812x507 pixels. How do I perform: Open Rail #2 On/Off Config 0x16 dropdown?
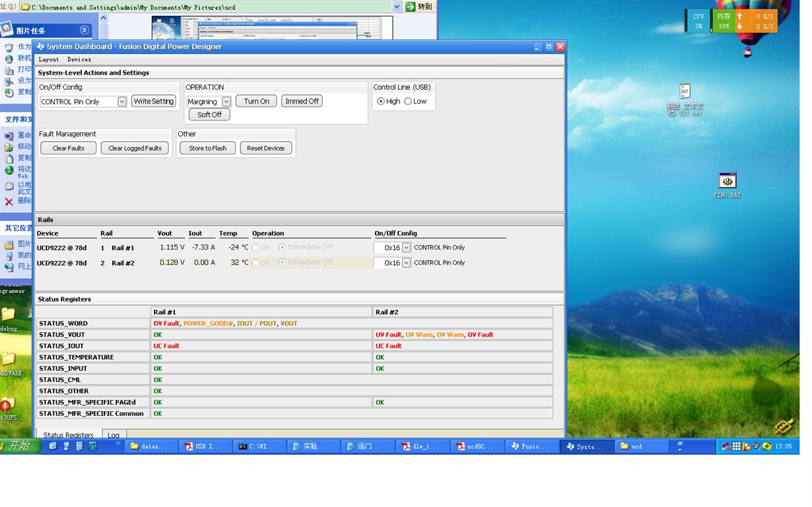406,263
